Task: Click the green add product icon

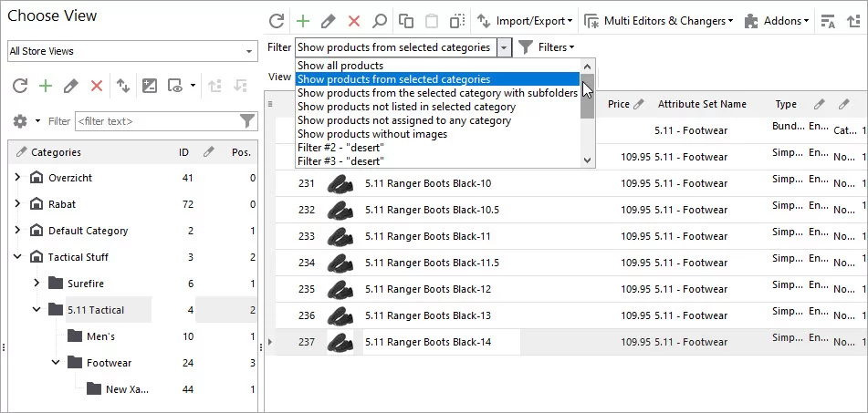Action: click(x=303, y=21)
